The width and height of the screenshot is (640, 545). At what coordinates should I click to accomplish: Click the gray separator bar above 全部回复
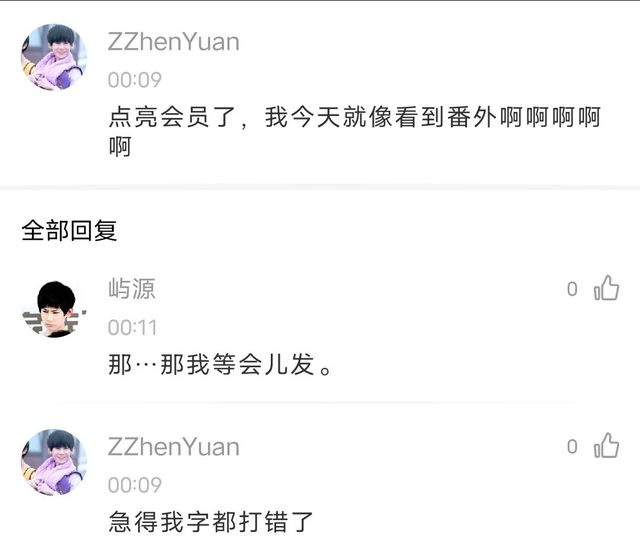pyautogui.click(x=320, y=187)
